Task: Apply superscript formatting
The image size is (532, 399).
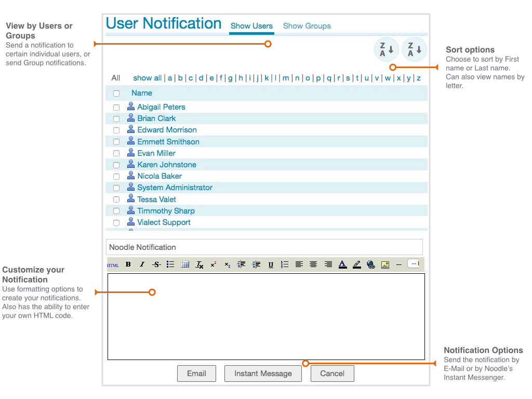Action: [214, 264]
